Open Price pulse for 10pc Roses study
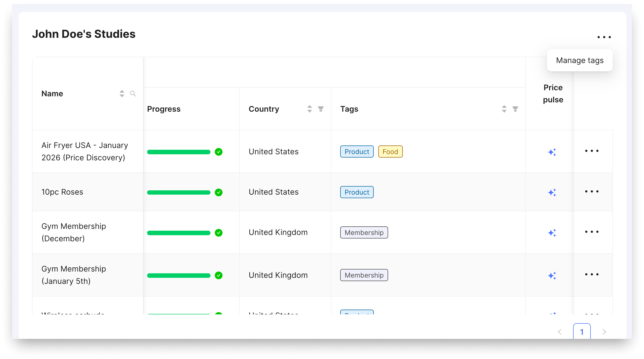Viewport: 644px width, 359px height. click(552, 192)
